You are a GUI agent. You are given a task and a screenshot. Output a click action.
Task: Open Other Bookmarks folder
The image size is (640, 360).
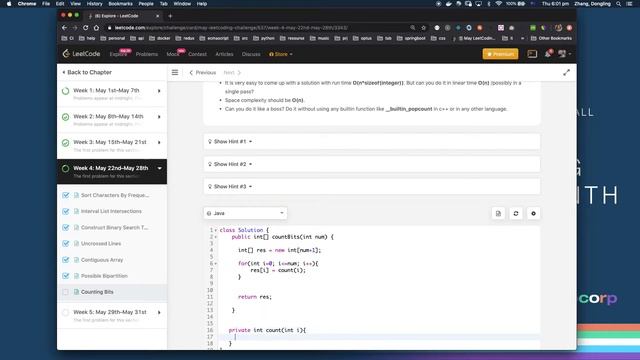click(551, 38)
